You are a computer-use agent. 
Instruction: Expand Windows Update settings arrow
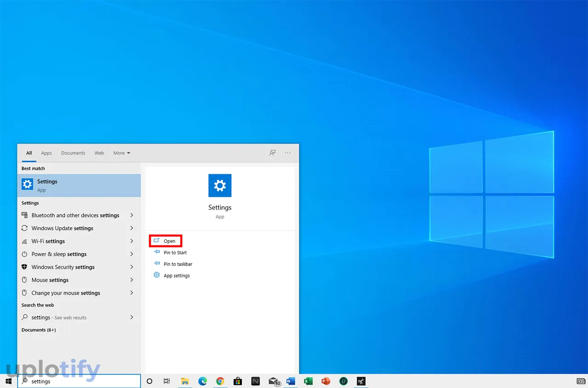coord(132,228)
